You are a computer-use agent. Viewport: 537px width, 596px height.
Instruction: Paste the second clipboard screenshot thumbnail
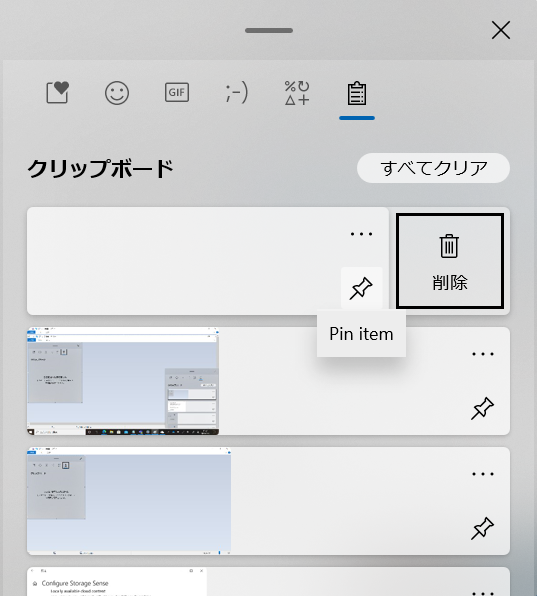point(123,381)
